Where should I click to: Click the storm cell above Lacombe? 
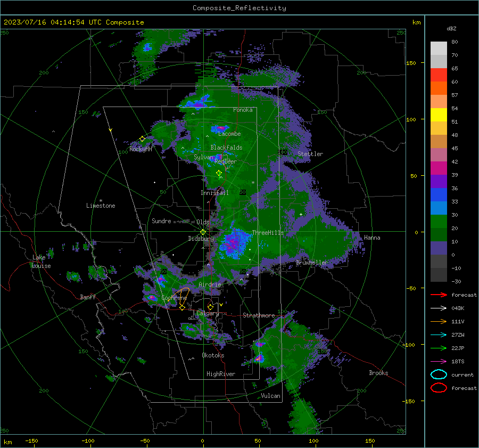[x=220, y=128]
